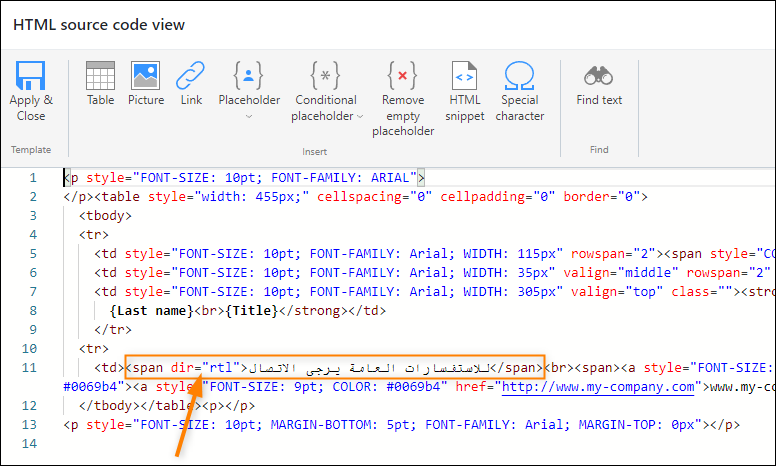Image resolution: width=776 pixels, height=466 pixels.
Task: Click the Placeholder braces icon
Action: pos(248,76)
